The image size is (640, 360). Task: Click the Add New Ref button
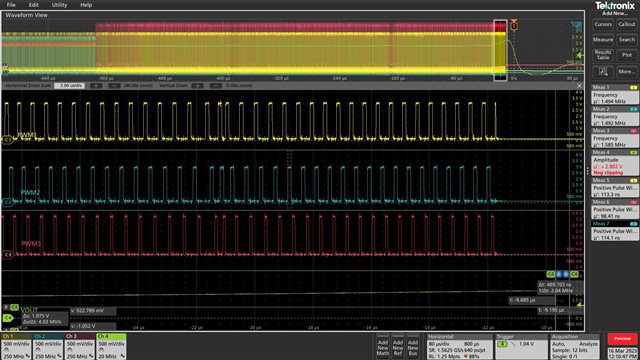point(398,347)
